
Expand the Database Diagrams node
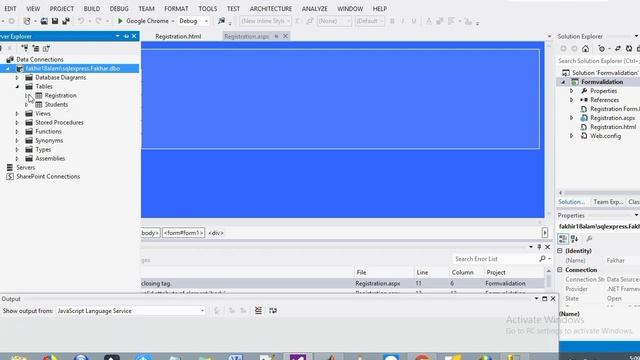click(x=17, y=78)
